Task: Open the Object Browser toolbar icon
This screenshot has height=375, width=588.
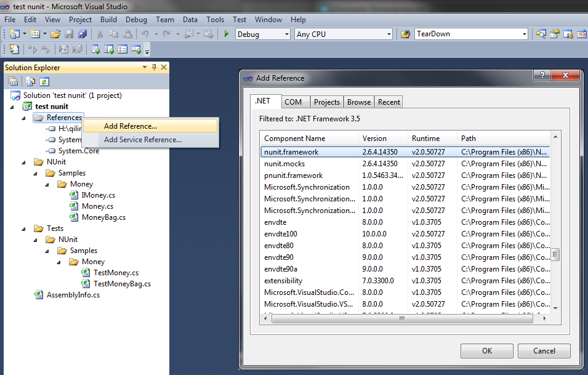Action: coord(568,34)
